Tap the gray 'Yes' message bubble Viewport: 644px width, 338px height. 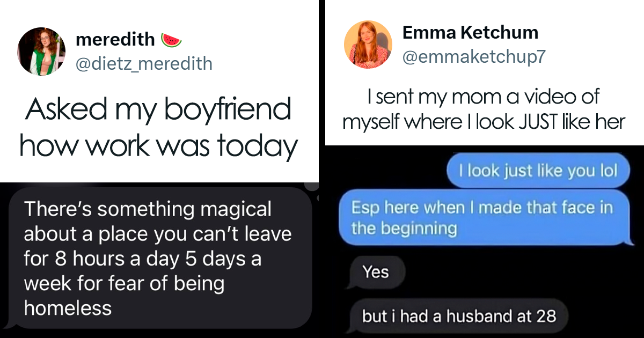coord(375,271)
